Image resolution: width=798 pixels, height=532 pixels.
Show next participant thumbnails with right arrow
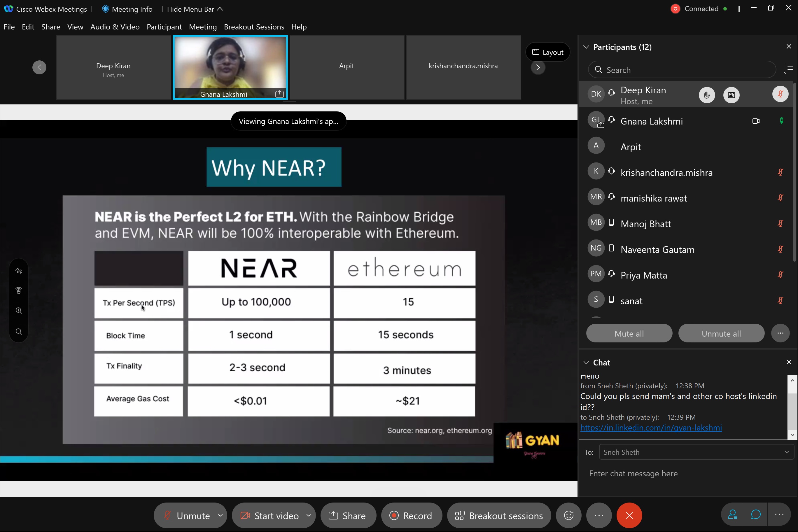(x=538, y=67)
